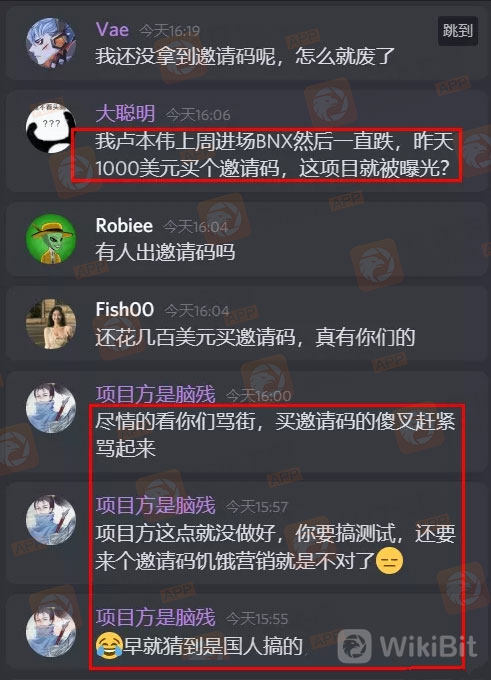Click the 跳到 jump button

tap(458, 30)
